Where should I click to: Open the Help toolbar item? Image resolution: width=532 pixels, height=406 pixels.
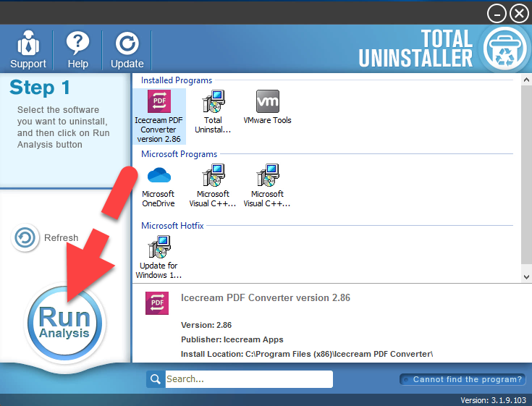pos(77,49)
